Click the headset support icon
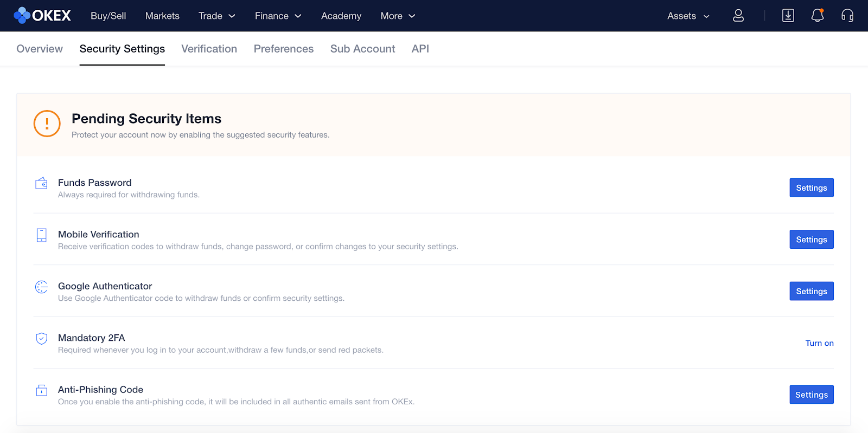 pos(847,16)
